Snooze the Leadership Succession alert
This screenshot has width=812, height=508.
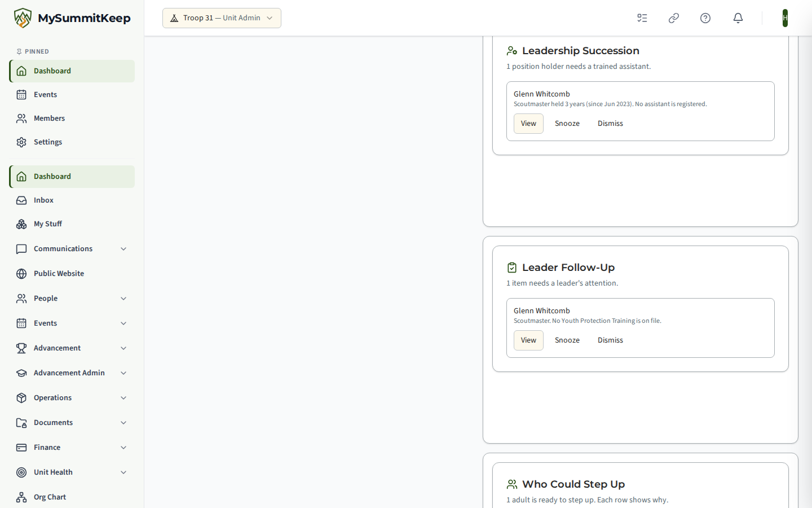(567, 124)
